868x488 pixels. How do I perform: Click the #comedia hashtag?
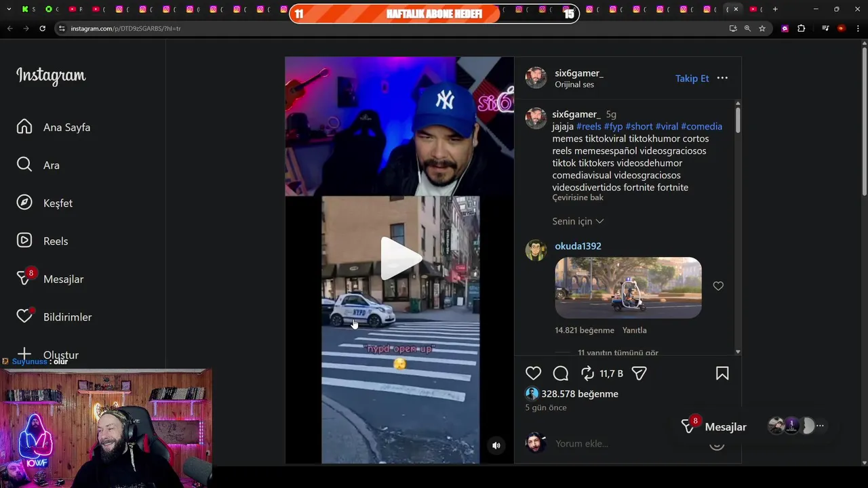(701, 126)
